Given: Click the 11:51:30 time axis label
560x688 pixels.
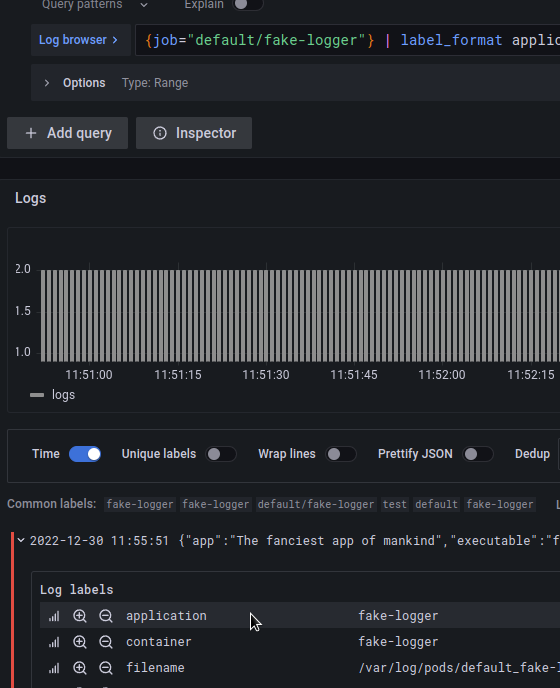Looking at the screenshot, I should pos(266,375).
